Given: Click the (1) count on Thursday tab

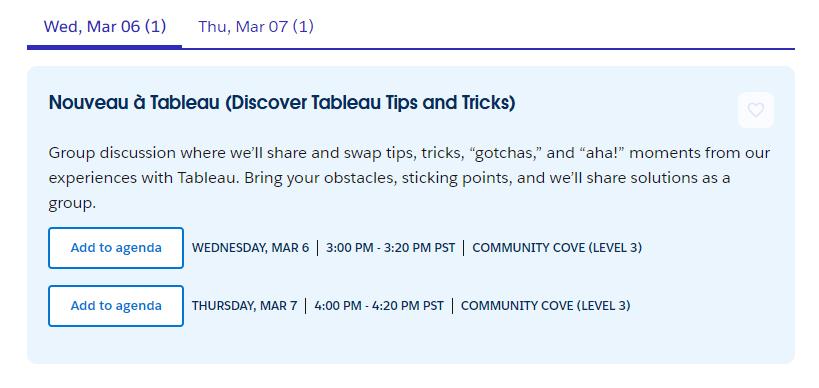Looking at the screenshot, I should pyautogui.click(x=303, y=26).
